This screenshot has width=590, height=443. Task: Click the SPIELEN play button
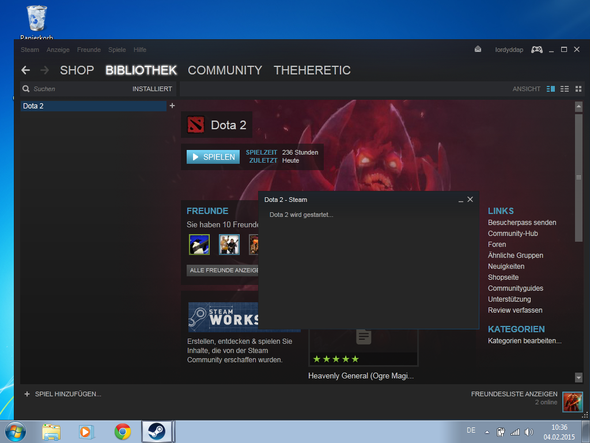click(x=213, y=157)
